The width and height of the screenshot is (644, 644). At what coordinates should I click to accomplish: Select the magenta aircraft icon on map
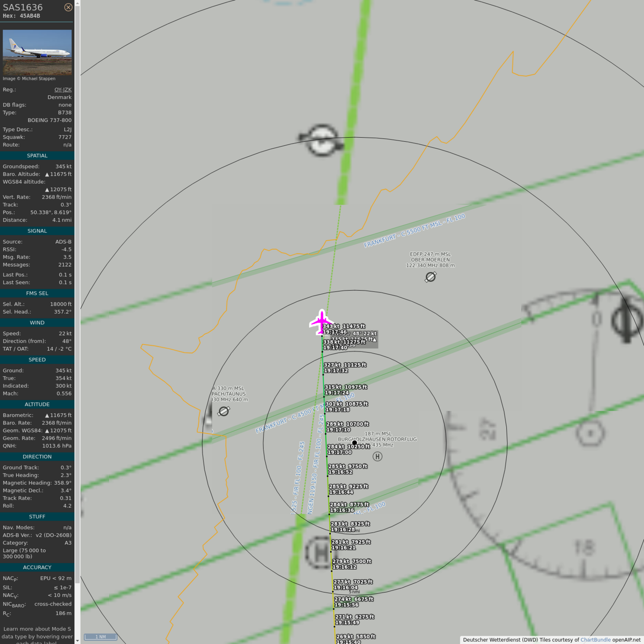[321, 322]
